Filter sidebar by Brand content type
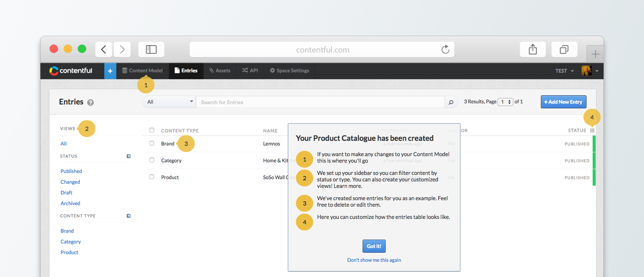Image resolution: width=644 pixels, height=277 pixels. click(x=67, y=231)
